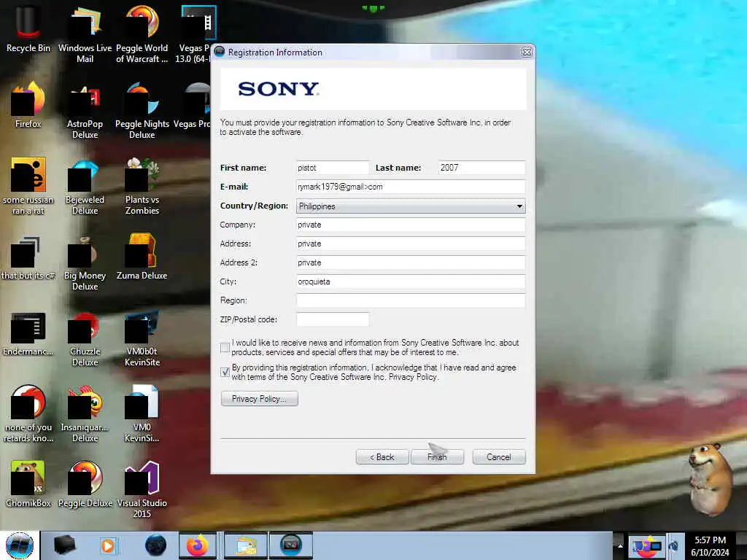The width and height of the screenshot is (747, 560).
Task: Click the empty Region input field
Action: point(411,300)
